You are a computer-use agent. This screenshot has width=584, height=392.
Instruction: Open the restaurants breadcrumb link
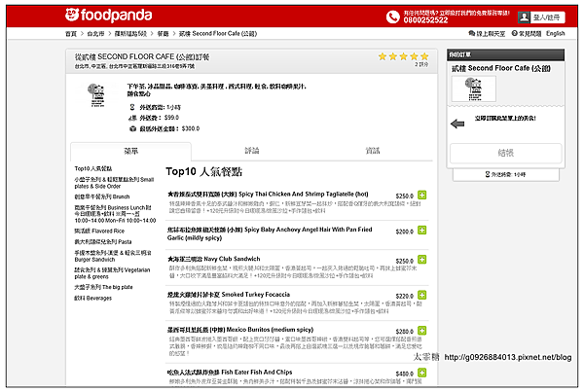[164, 33]
